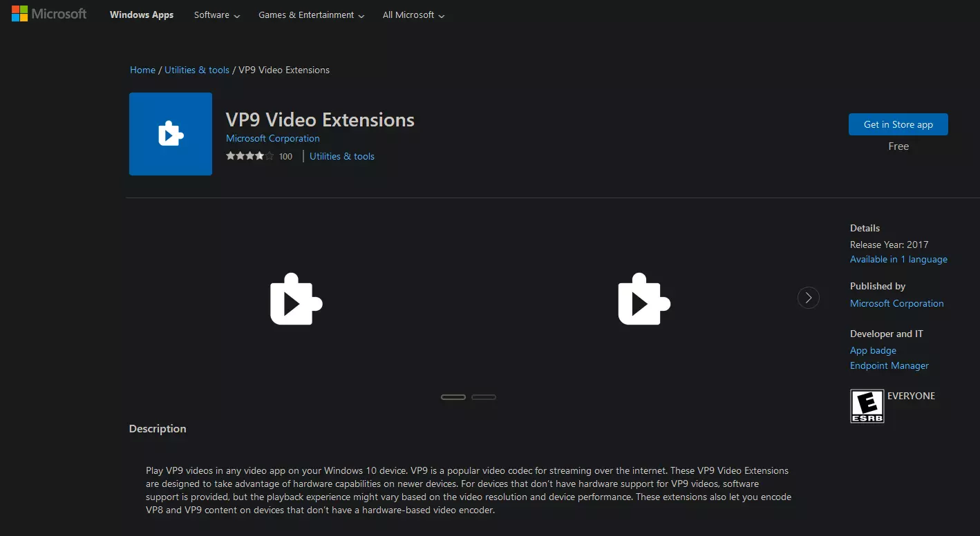980x536 pixels.
Task: Click the Release Year: 2017 text
Action: pyautogui.click(x=889, y=245)
